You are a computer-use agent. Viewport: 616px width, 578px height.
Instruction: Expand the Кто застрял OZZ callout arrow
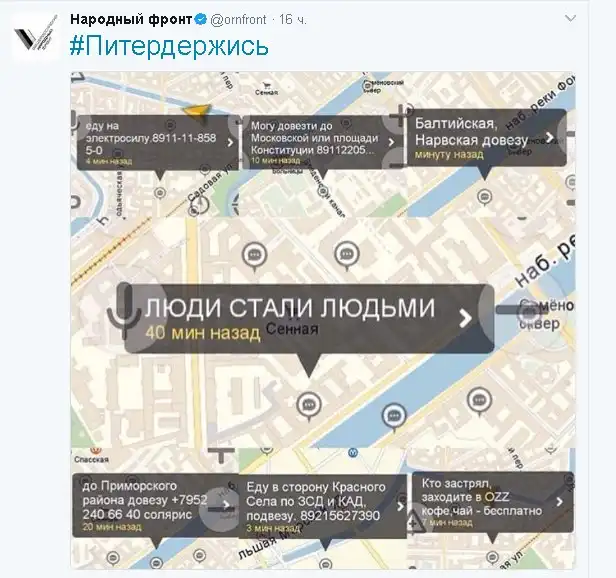[x=562, y=503]
